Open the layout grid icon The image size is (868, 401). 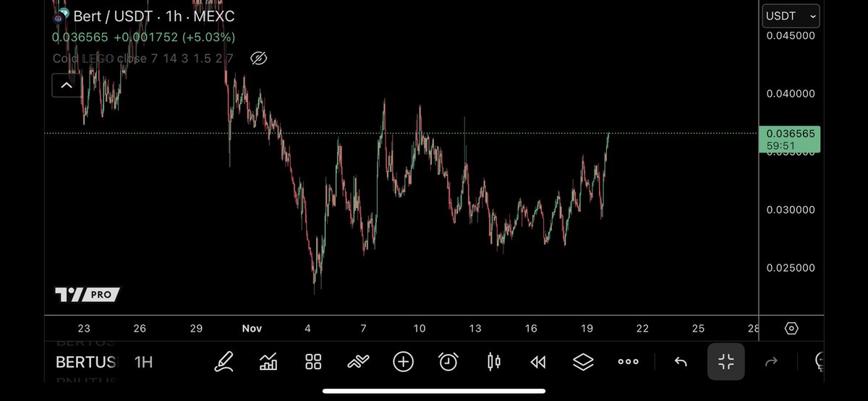(313, 362)
